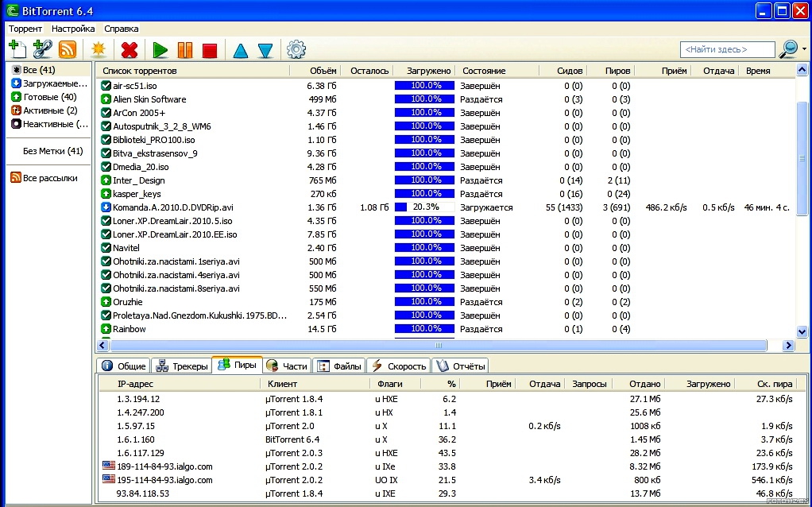Screen dimensions: 812x507
Task: Select the Ohotniki.za.nacistami.4seriya.avi torrent
Action: tap(176, 275)
